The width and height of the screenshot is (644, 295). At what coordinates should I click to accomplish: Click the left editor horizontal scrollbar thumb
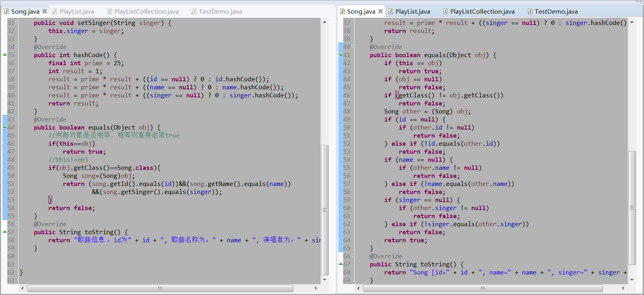click(160, 288)
